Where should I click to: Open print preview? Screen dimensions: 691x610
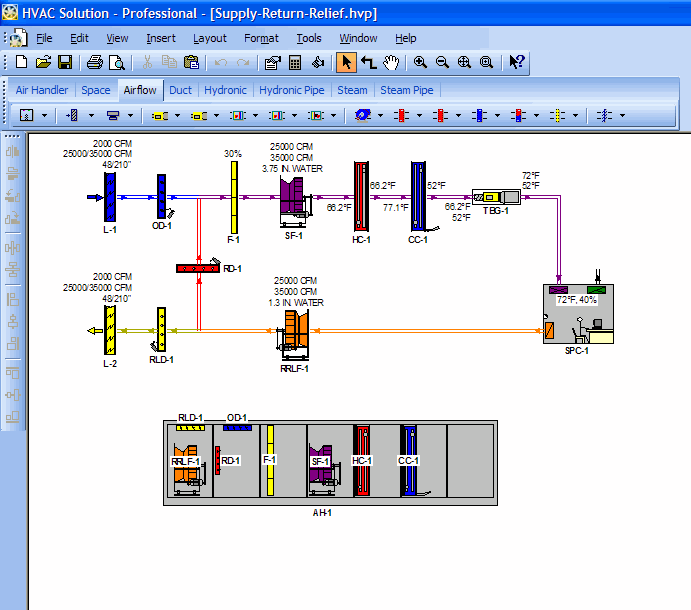(117, 62)
